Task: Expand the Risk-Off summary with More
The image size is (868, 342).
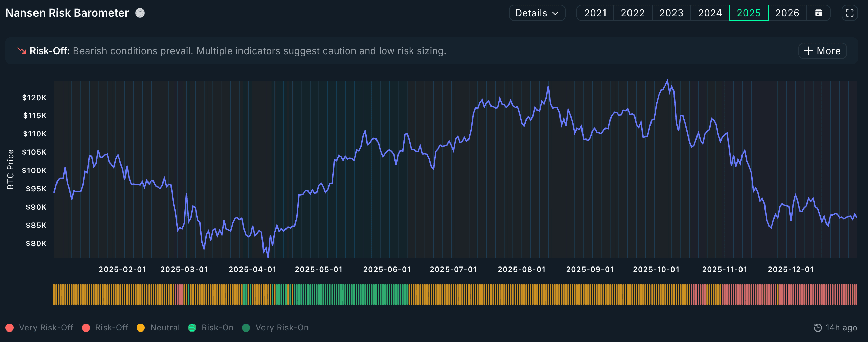Action: coord(822,51)
